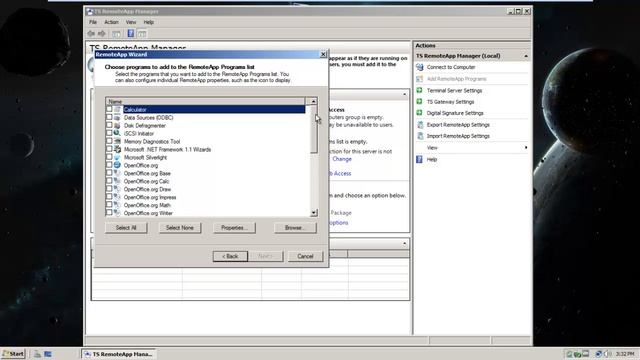Click the Microsoft Silverlight program icon
The image size is (640, 360).
117,157
